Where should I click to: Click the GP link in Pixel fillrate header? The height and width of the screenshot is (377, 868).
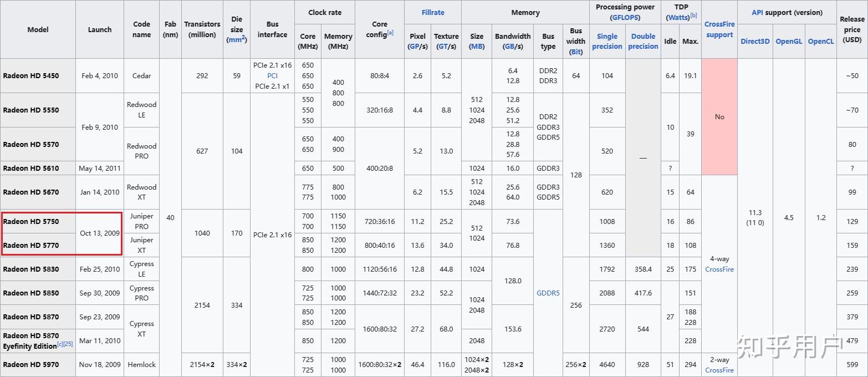point(413,47)
